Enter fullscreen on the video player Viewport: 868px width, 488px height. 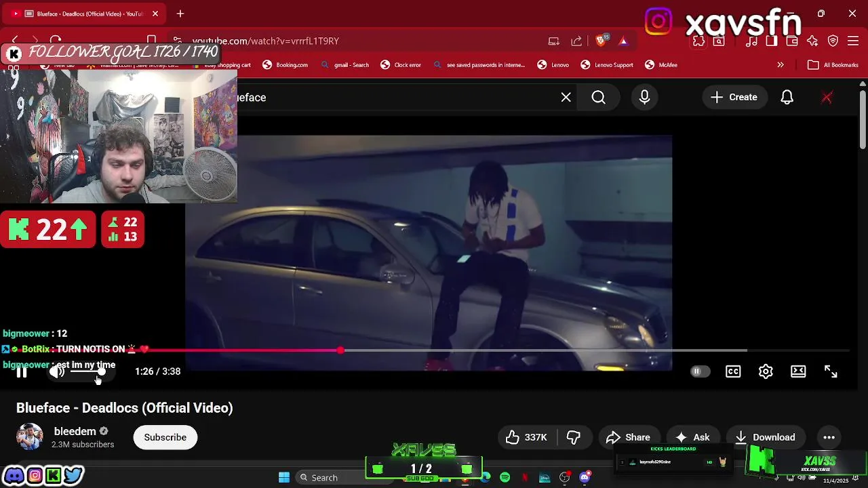pos(831,371)
